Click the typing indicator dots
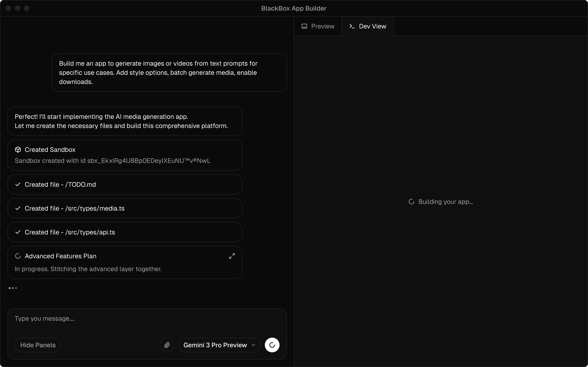 [x=13, y=288]
